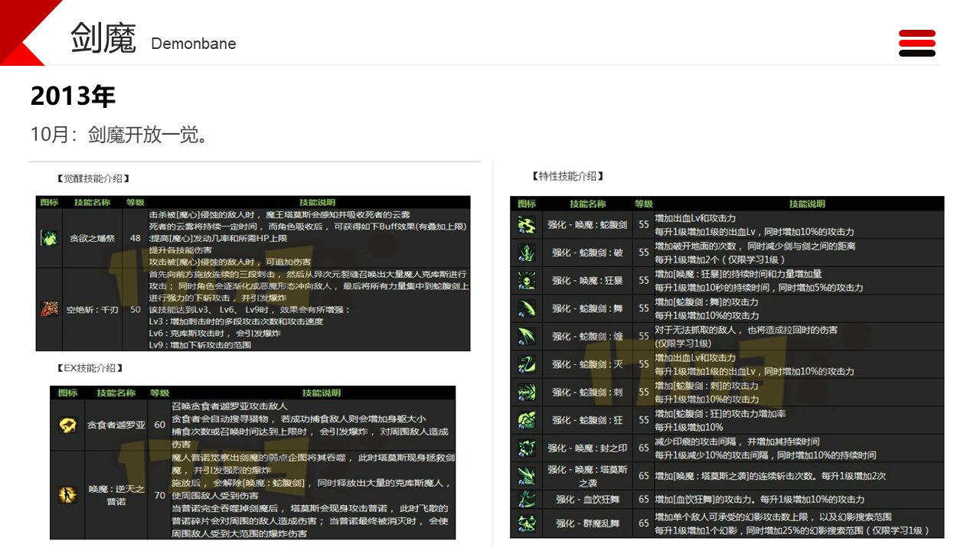
Task: Click the name cell 强化-蛇腹剑:刺
Action: [587, 392]
